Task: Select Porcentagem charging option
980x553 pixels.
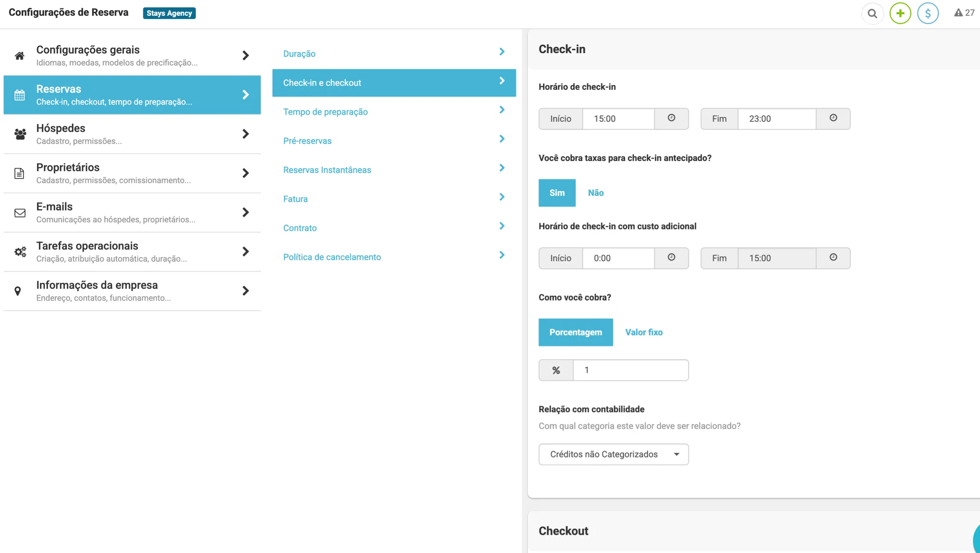Action: pyautogui.click(x=575, y=333)
